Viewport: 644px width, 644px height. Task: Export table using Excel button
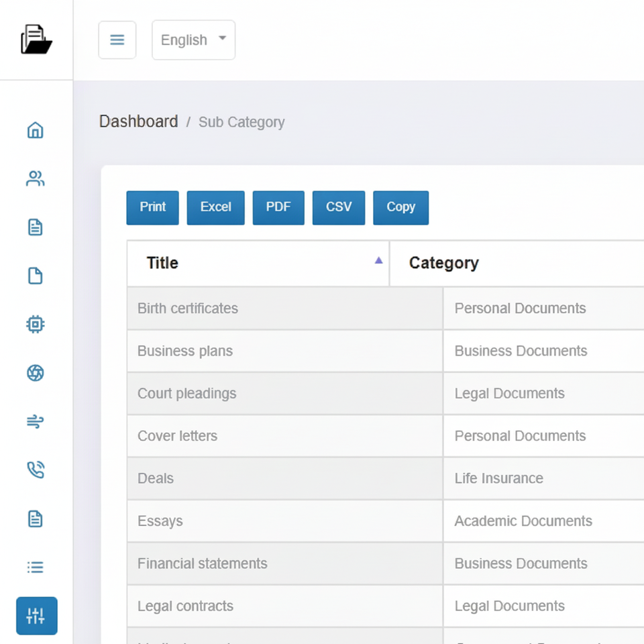click(x=215, y=207)
